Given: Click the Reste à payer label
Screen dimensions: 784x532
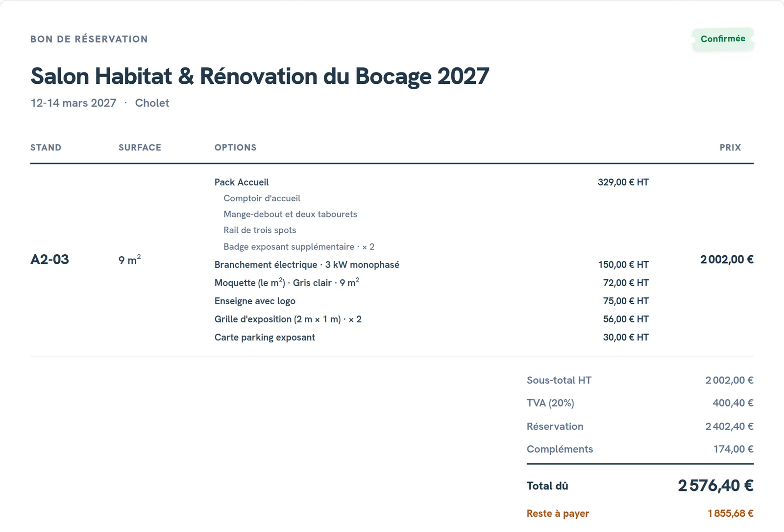Looking at the screenshot, I should [558, 513].
